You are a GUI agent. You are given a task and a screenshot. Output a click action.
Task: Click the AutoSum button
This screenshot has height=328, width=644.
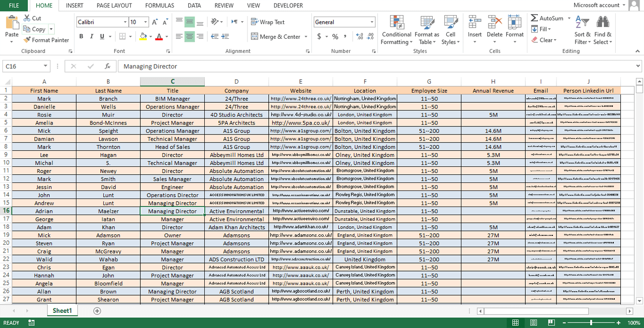coord(546,18)
